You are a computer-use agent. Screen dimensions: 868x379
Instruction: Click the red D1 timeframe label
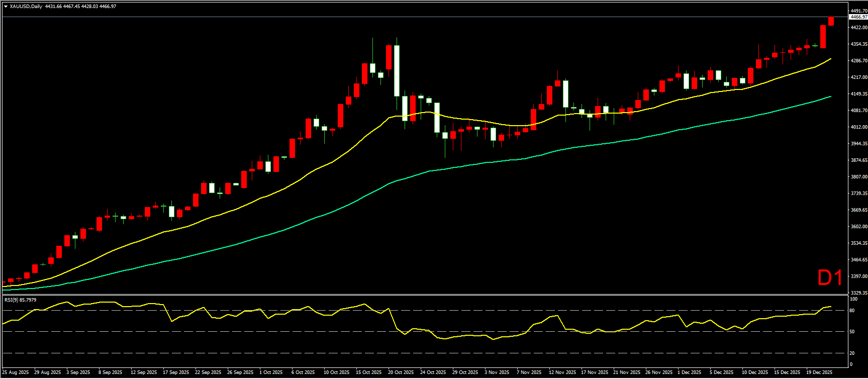(830, 278)
